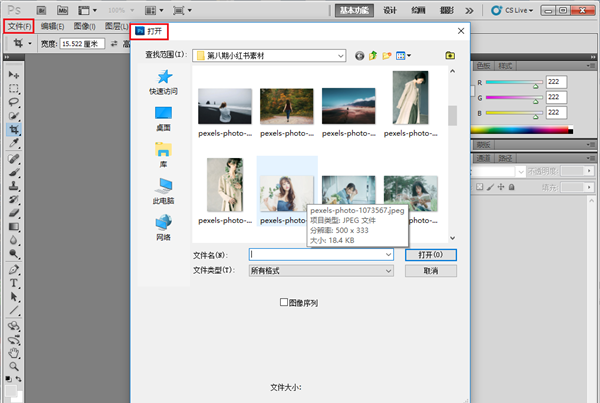Select the Clone Stamp tool
This screenshot has height=403, width=600.
14,186
